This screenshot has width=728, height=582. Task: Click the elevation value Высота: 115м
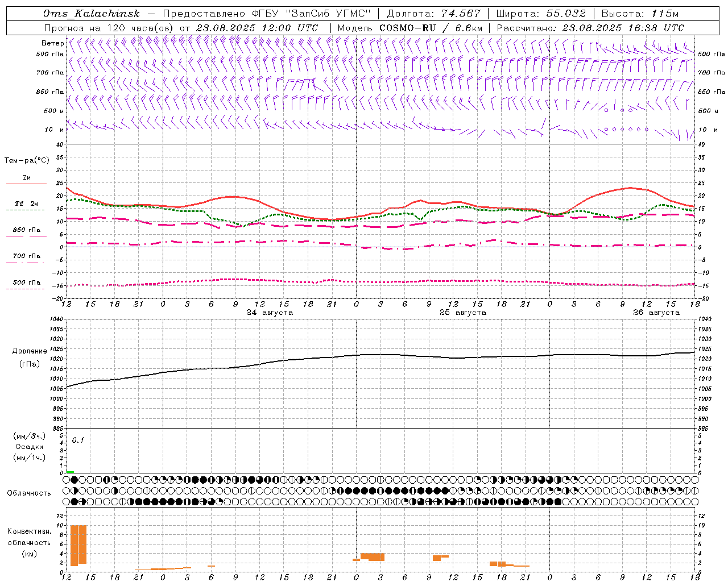click(640, 14)
